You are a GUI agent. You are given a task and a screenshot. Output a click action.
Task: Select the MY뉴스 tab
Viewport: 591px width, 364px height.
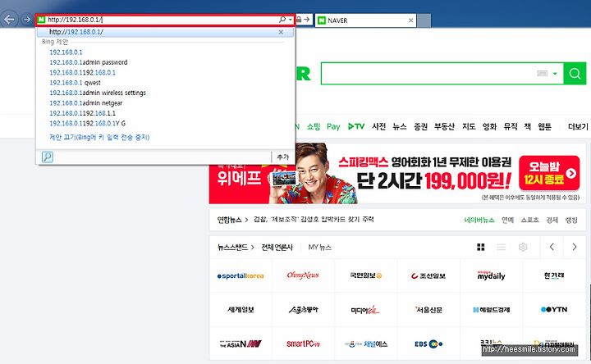(x=320, y=248)
